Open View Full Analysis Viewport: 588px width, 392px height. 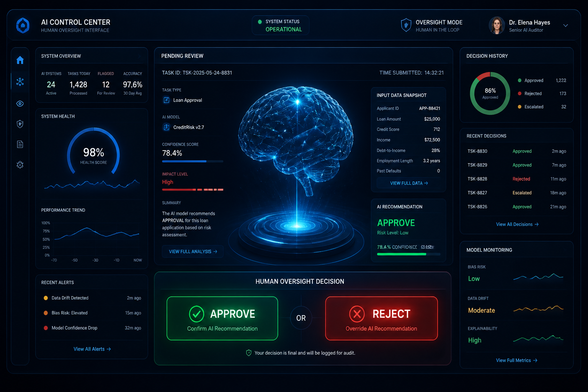pos(193,252)
